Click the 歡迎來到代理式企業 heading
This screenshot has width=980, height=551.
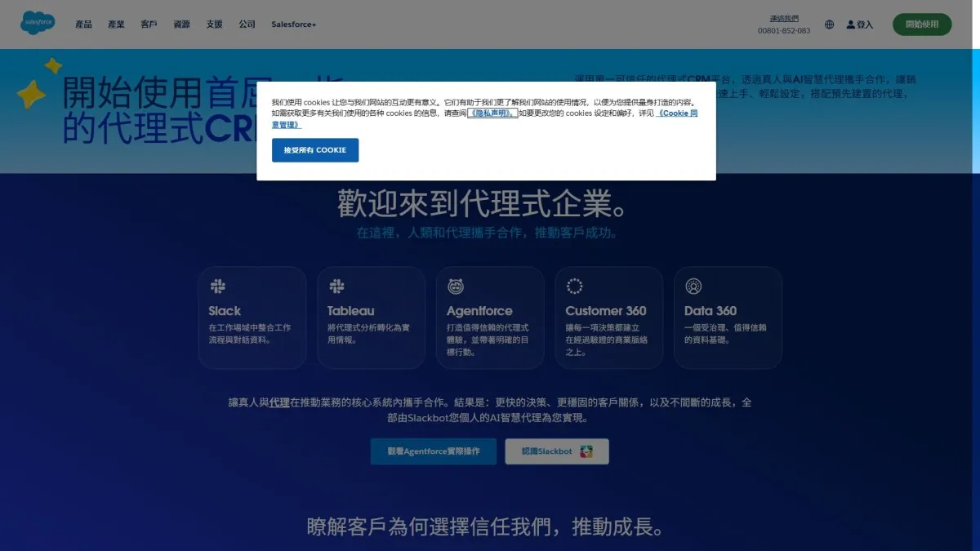click(x=486, y=204)
